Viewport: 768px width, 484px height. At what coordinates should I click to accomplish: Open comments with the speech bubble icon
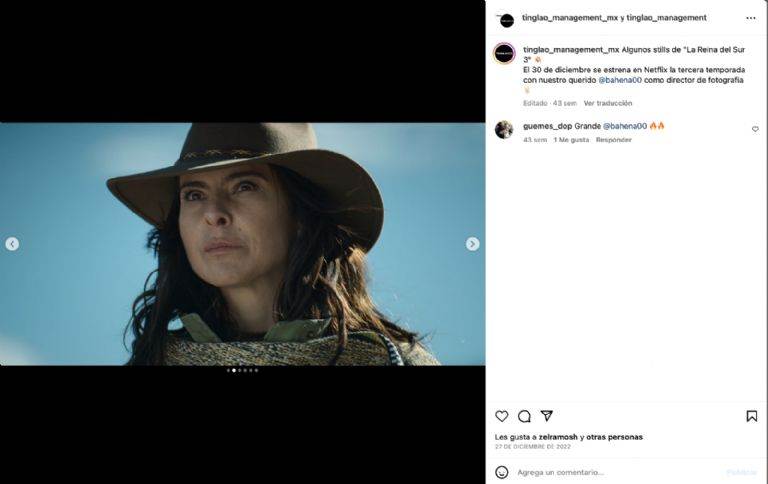[x=524, y=416]
